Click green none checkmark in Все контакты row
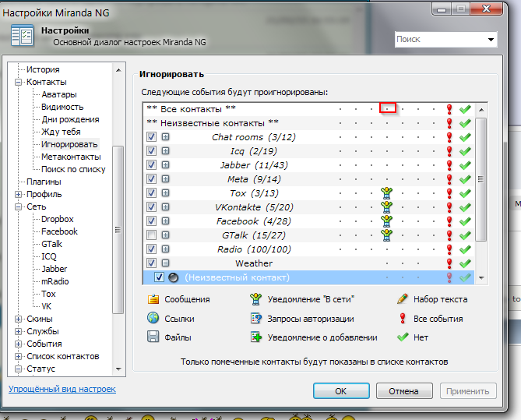The height and width of the screenshot is (420, 521). click(465, 109)
